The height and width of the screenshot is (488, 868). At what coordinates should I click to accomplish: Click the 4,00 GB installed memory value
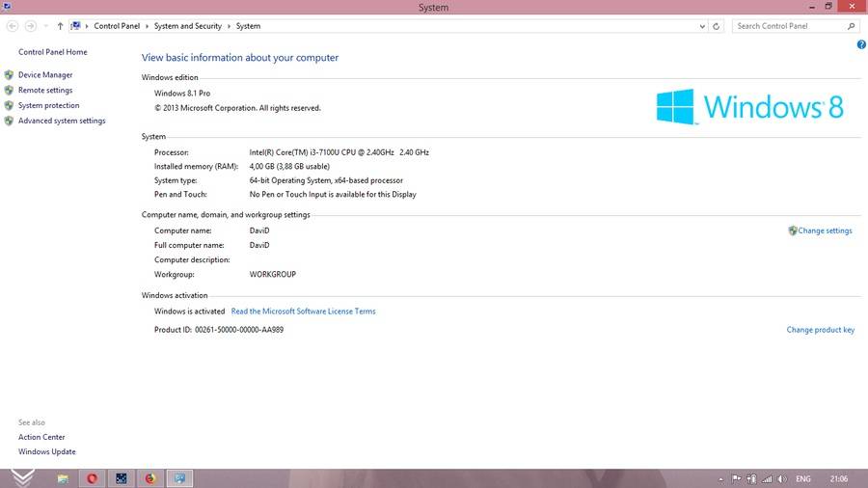[x=289, y=167]
